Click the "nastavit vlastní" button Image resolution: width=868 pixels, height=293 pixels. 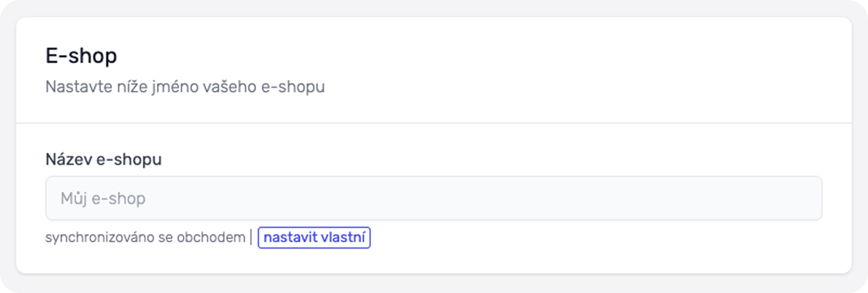(x=314, y=238)
